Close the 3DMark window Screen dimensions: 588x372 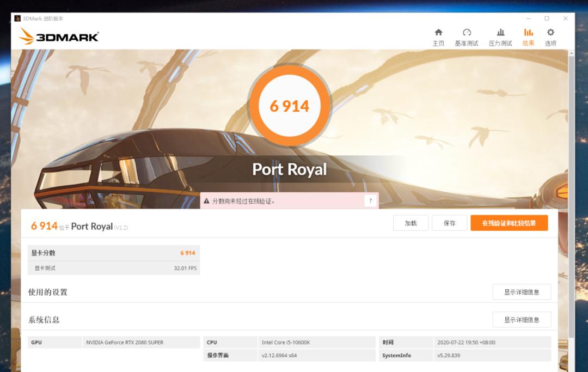[566, 19]
